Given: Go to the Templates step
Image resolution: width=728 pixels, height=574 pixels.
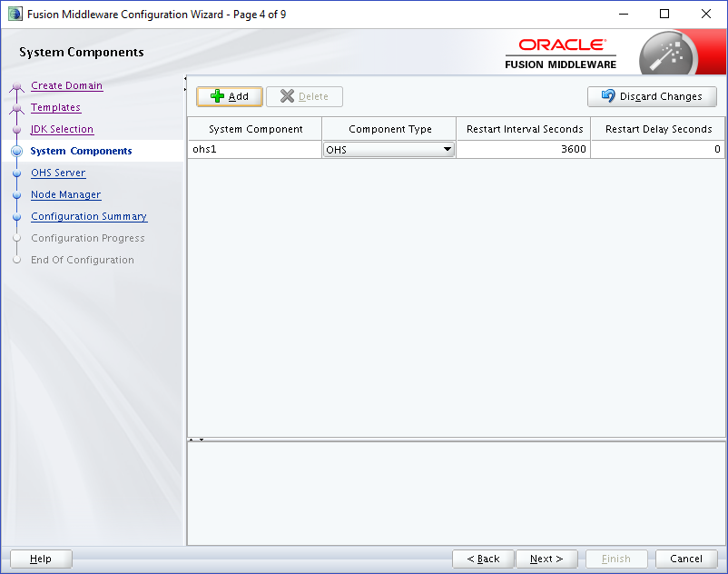Looking at the screenshot, I should pyautogui.click(x=55, y=107).
